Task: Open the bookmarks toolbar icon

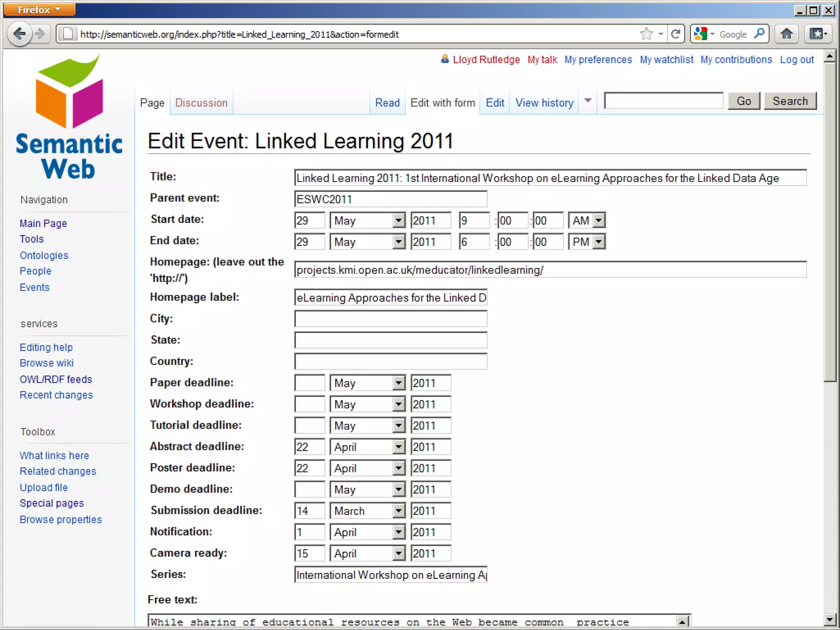Action: (817, 34)
